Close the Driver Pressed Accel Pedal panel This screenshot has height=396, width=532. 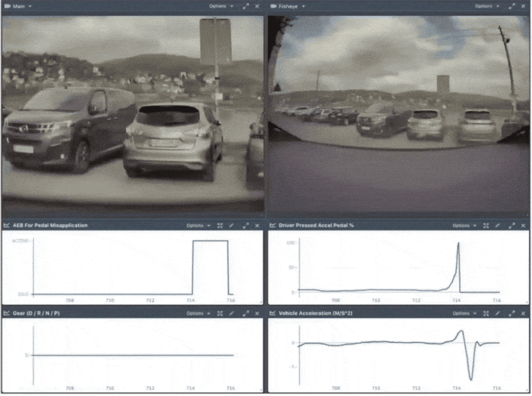click(x=523, y=225)
